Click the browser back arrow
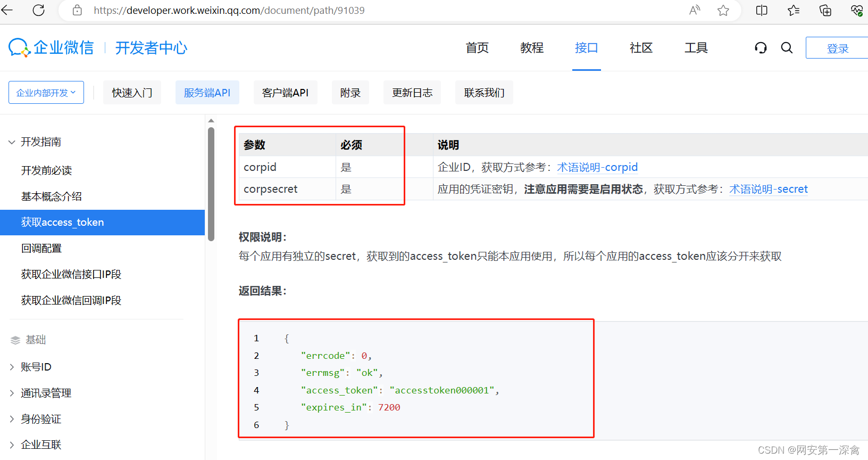868x460 pixels. coord(7,10)
